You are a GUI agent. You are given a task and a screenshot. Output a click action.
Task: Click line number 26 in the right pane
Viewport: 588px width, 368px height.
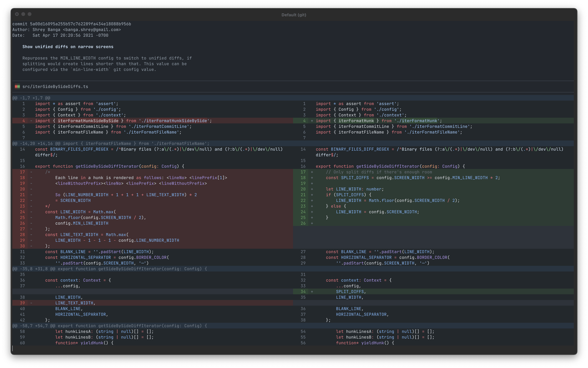click(303, 223)
